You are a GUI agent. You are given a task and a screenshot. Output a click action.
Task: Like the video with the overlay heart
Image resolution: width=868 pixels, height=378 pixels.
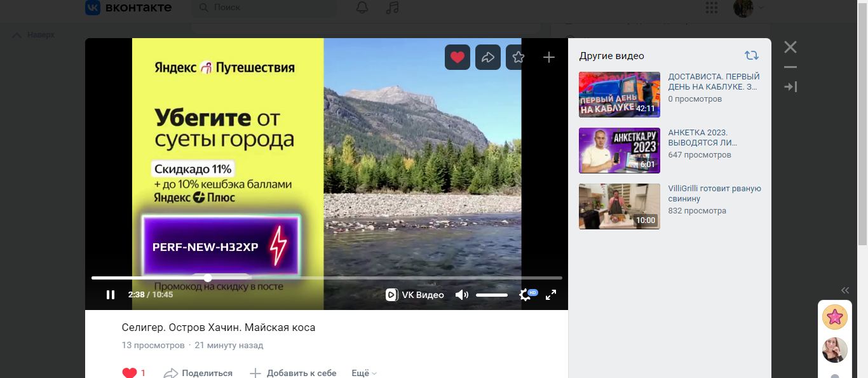pos(458,57)
